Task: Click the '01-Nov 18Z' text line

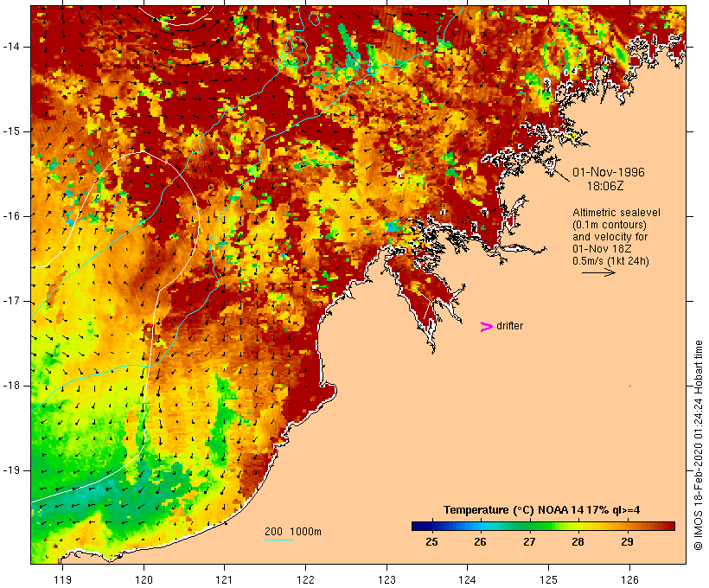Action: pos(602,249)
